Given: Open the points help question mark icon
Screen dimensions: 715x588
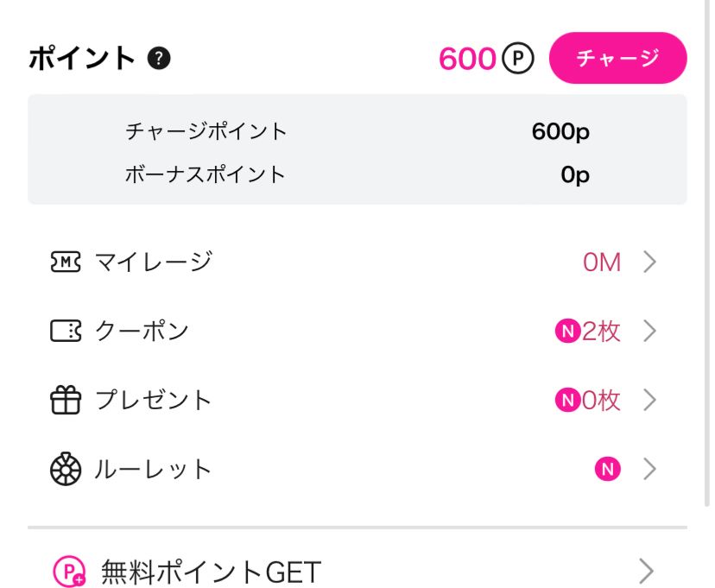Looking at the screenshot, I should click(x=159, y=59).
